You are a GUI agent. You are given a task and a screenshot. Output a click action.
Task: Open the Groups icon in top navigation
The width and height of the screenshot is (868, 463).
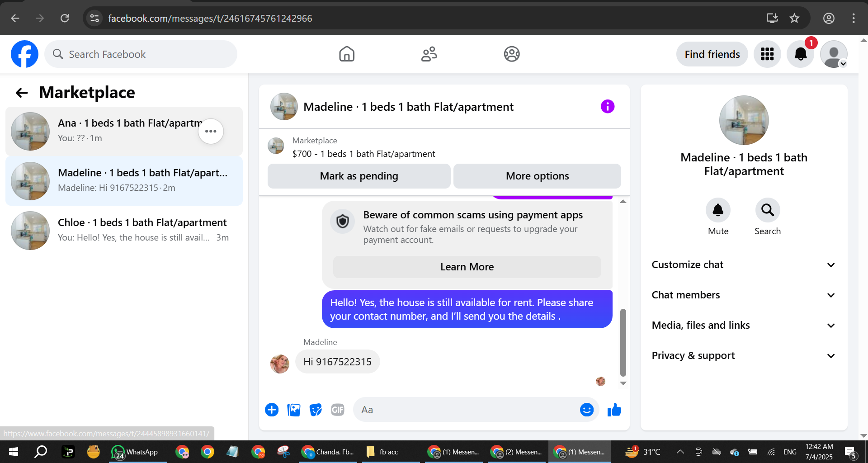pos(512,54)
